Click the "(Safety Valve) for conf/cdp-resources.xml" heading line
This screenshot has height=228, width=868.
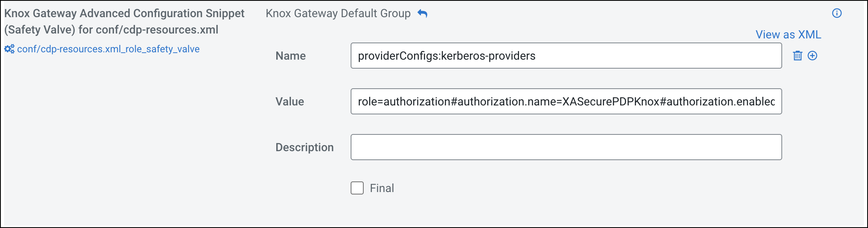coord(111,30)
